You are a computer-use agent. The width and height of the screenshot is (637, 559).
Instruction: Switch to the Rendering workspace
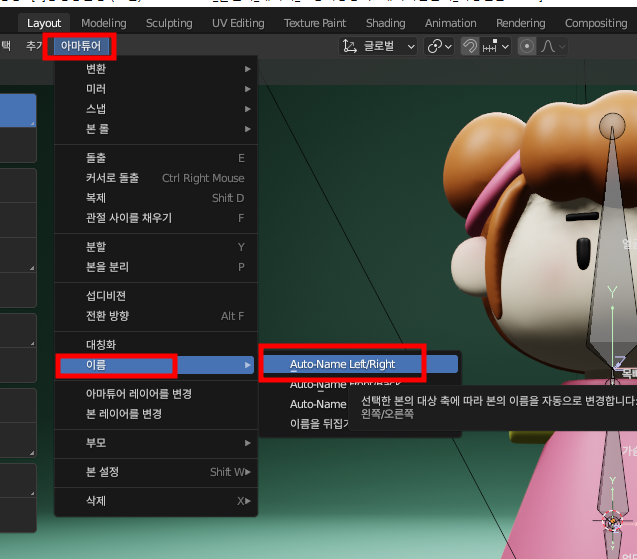(520, 23)
